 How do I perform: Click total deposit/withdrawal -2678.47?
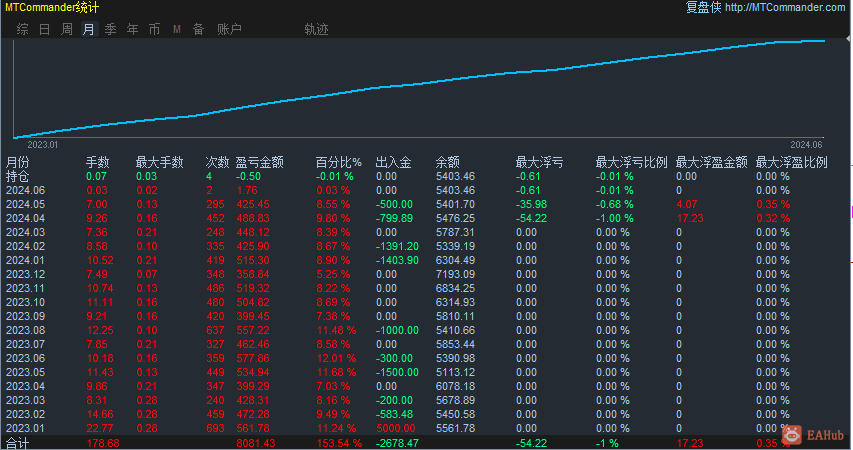(x=397, y=443)
